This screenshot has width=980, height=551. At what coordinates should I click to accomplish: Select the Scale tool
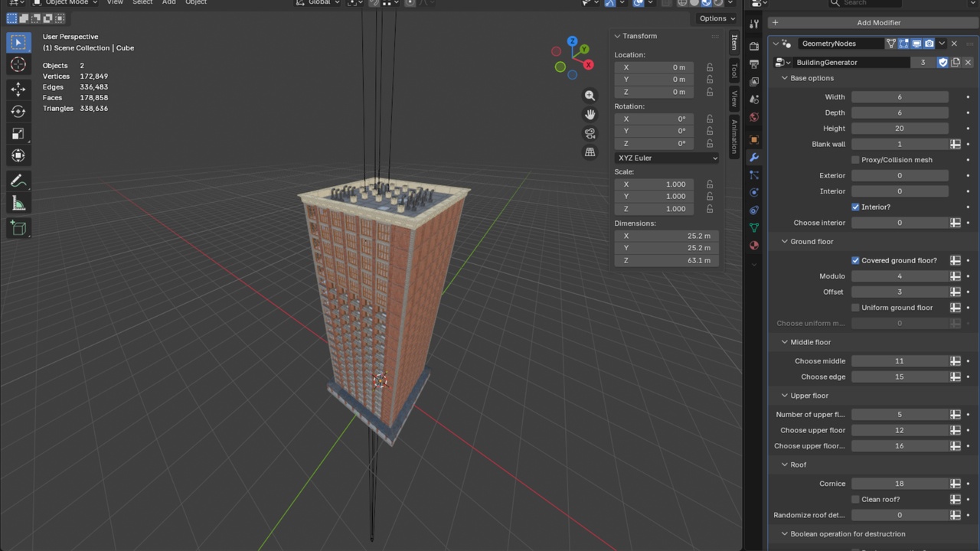click(18, 134)
